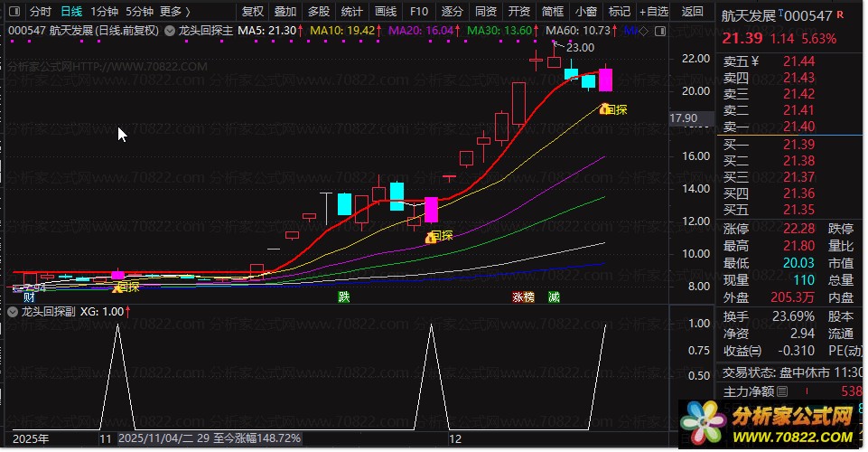868x452 pixels.
Task: Click the green MA30: 13.60 label
Action: [x=499, y=31]
